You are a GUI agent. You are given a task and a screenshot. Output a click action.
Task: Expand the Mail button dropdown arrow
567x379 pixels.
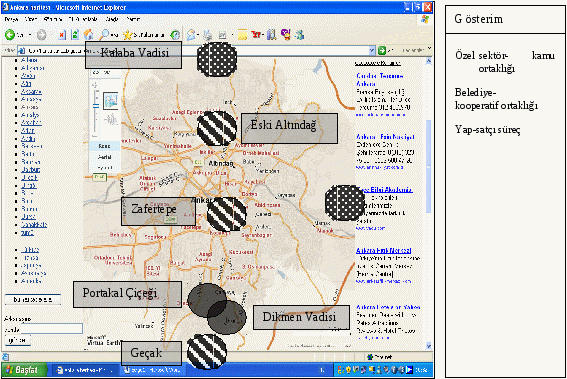pos(198,35)
